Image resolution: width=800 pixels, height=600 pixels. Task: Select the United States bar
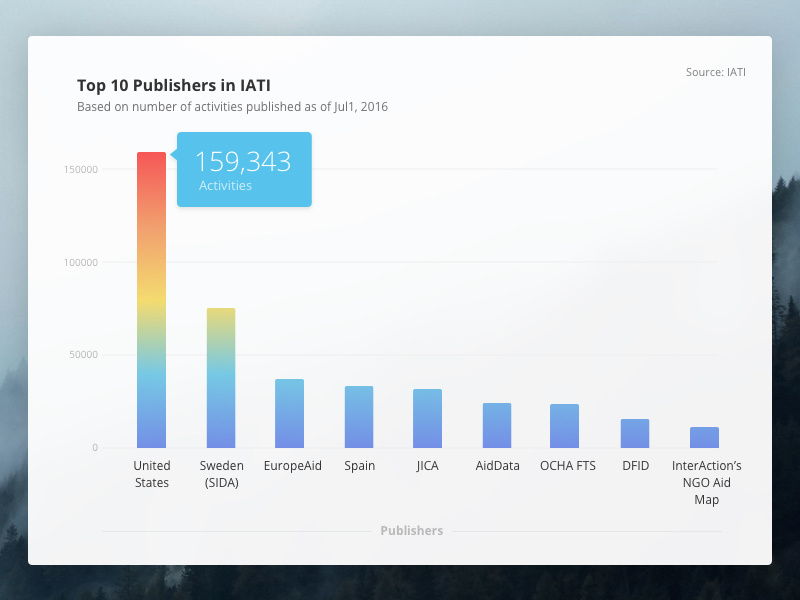coord(152,300)
